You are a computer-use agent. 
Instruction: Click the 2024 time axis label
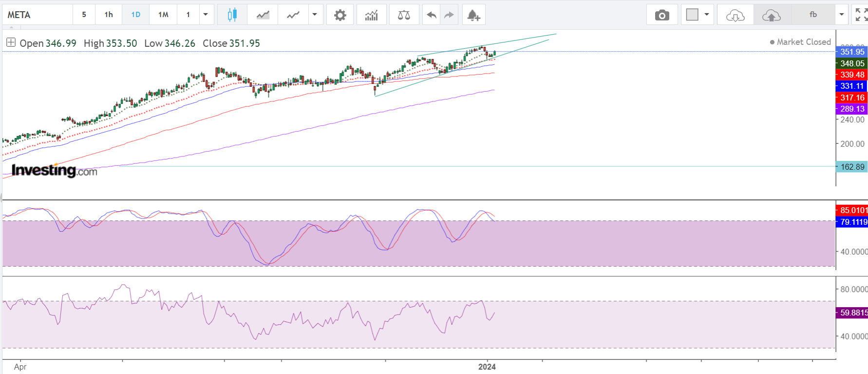coord(487,367)
